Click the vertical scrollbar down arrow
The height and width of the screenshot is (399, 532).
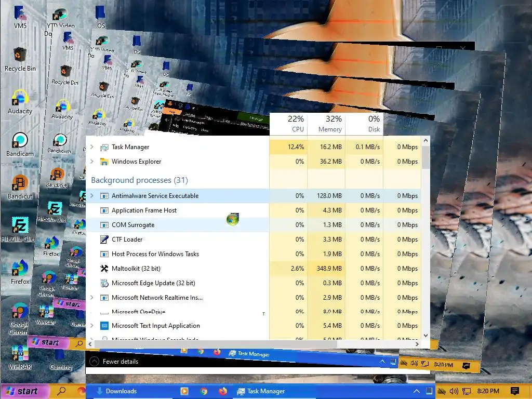click(426, 336)
